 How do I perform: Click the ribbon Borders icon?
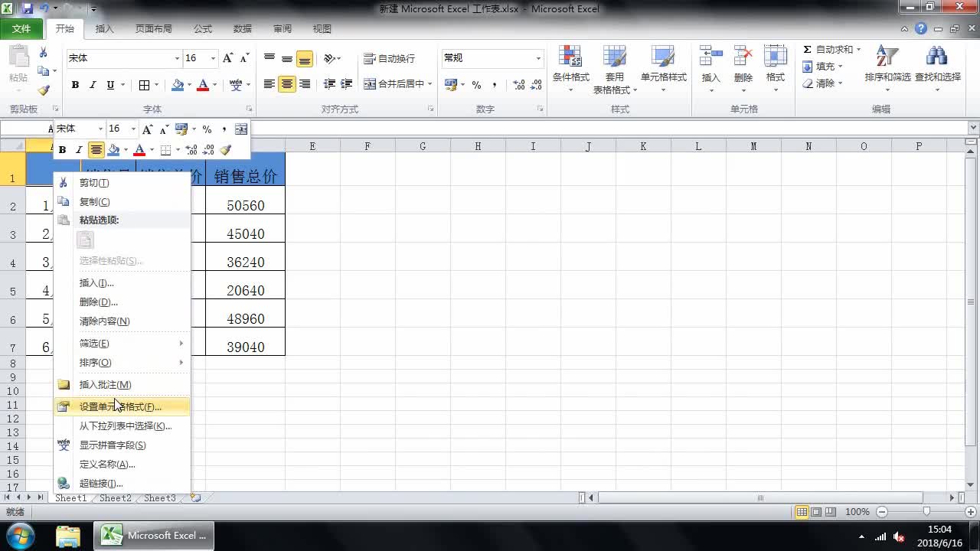click(x=145, y=85)
